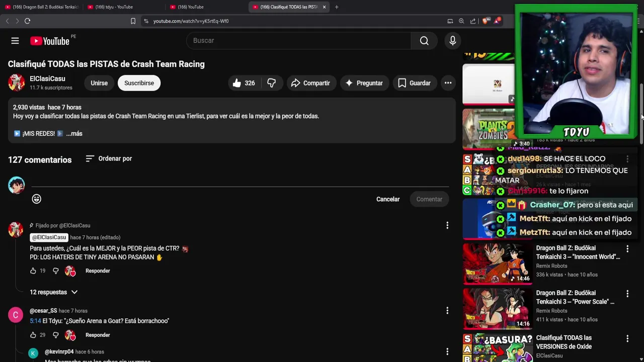Open options for Power Scale video

click(627, 294)
